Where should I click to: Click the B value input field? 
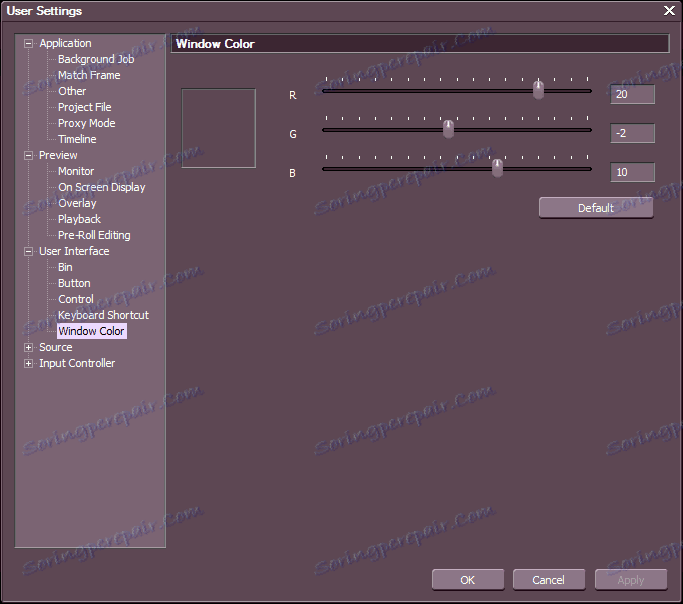pos(632,172)
